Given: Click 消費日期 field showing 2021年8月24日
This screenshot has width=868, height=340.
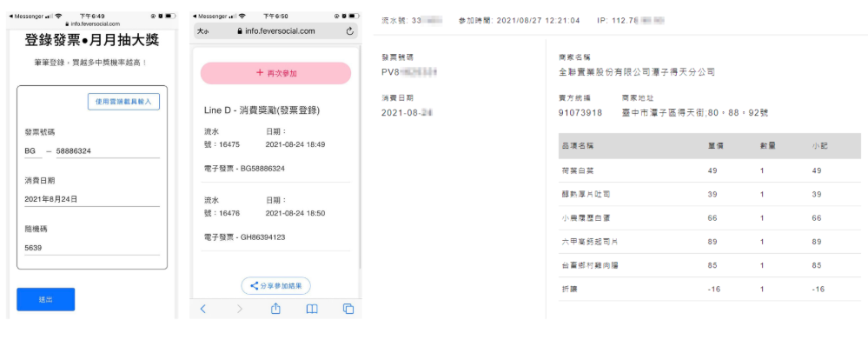Looking at the screenshot, I should point(92,199).
